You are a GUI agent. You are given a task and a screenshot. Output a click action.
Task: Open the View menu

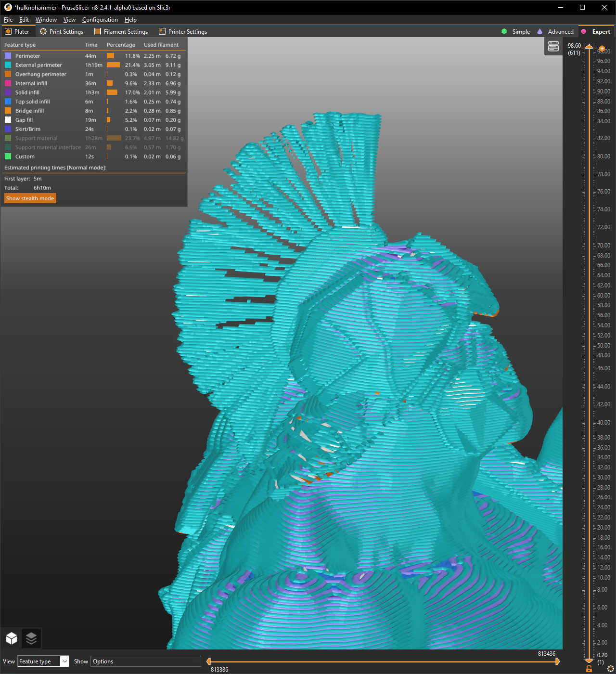pos(69,20)
